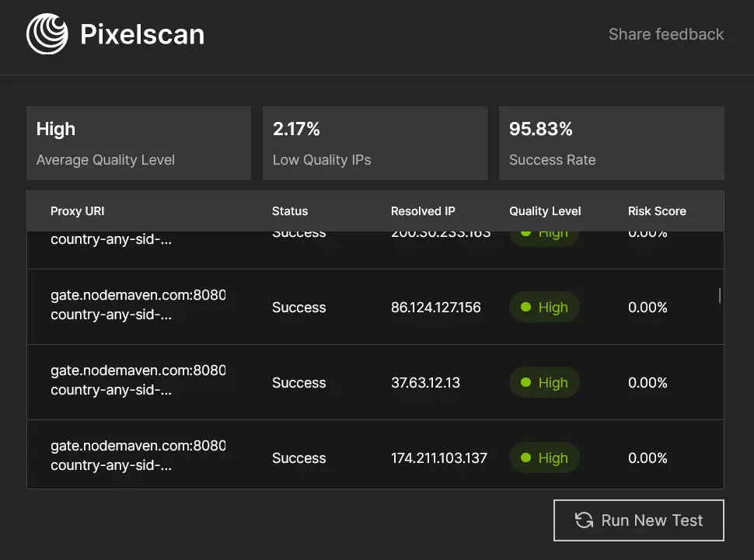Select the Average Quality Level card
This screenshot has height=560, width=754.
point(138,143)
